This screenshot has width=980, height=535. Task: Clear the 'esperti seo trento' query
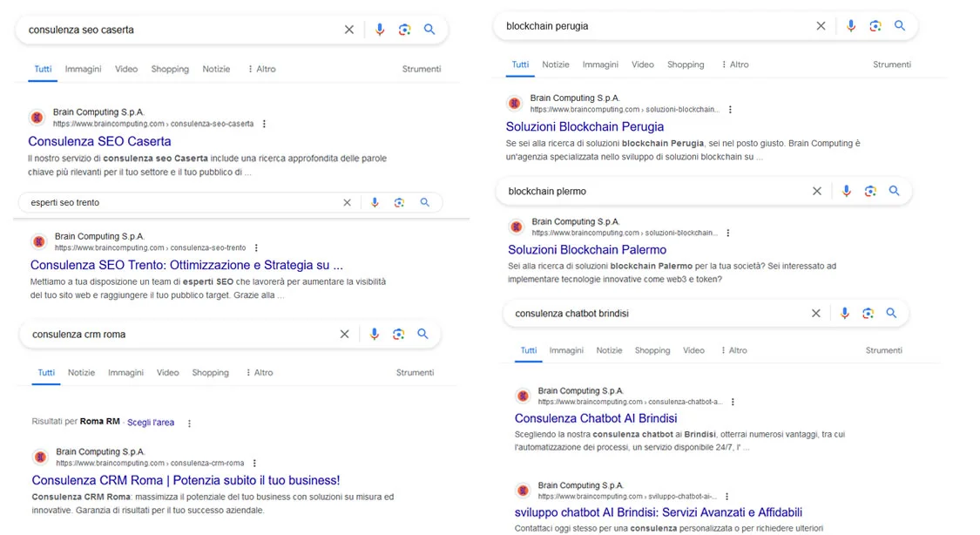(347, 202)
